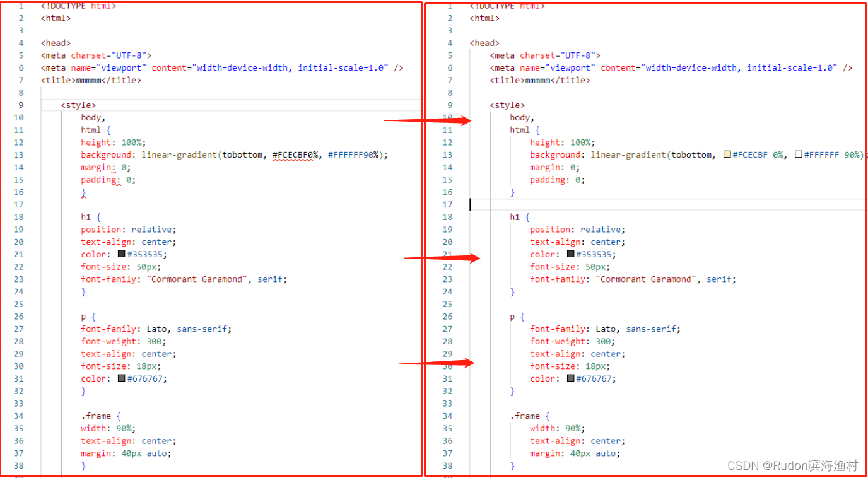The height and width of the screenshot is (478, 868).
Task: Click the ".frame {" selector in right editor
Action: point(530,416)
